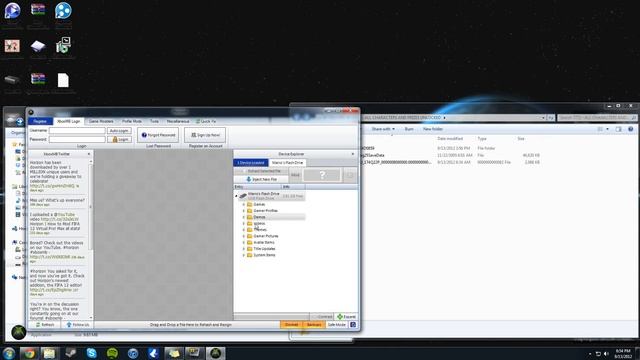
Task: Expand the Avatar Items folder
Action: tap(244, 242)
